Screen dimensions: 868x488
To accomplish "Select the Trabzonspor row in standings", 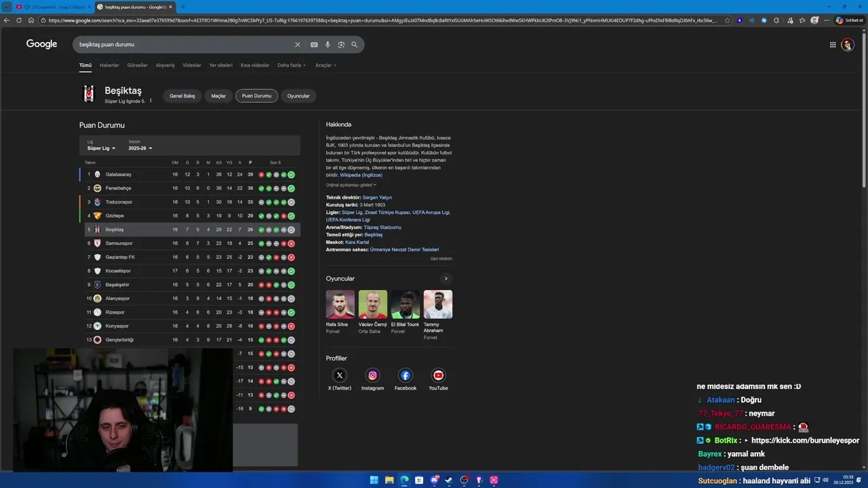I will click(x=190, y=202).
